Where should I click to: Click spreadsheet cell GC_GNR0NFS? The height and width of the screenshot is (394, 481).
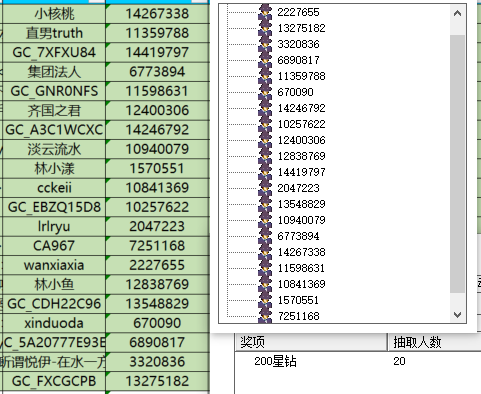54,91
